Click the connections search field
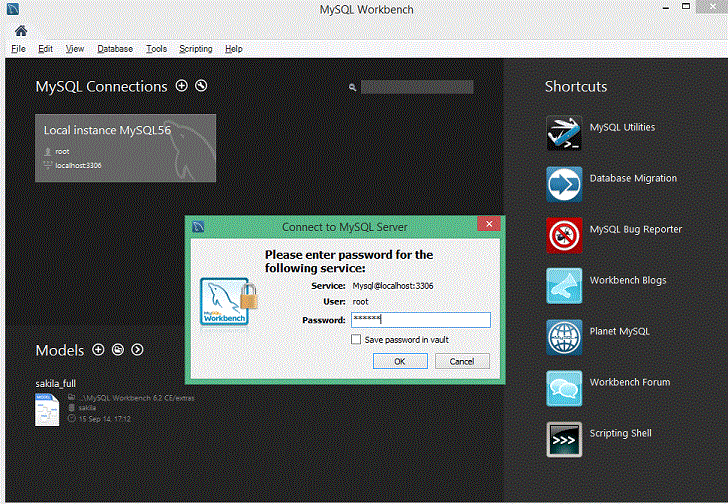This screenshot has width=728, height=504. (x=417, y=87)
